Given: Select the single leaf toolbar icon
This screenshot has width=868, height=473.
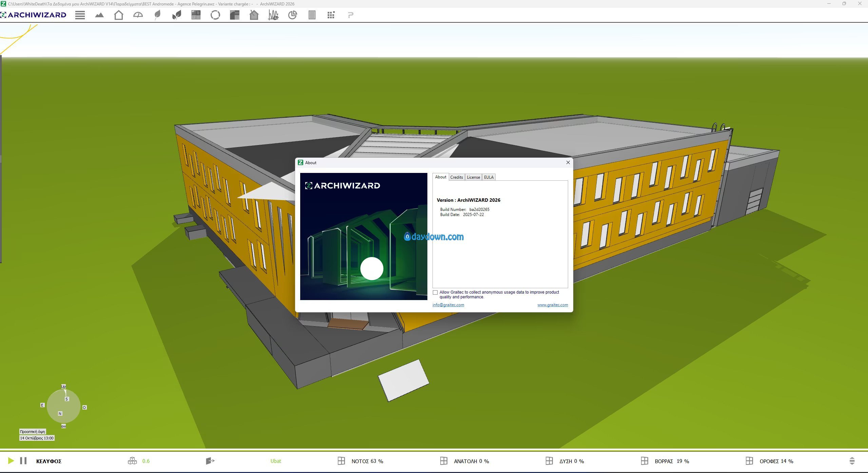Looking at the screenshot, I should pos(157,15).
